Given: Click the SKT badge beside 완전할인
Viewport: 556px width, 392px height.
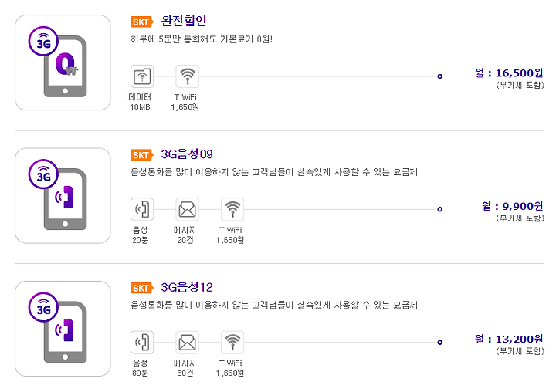Looking at the screenshot, I should [141, 22].
